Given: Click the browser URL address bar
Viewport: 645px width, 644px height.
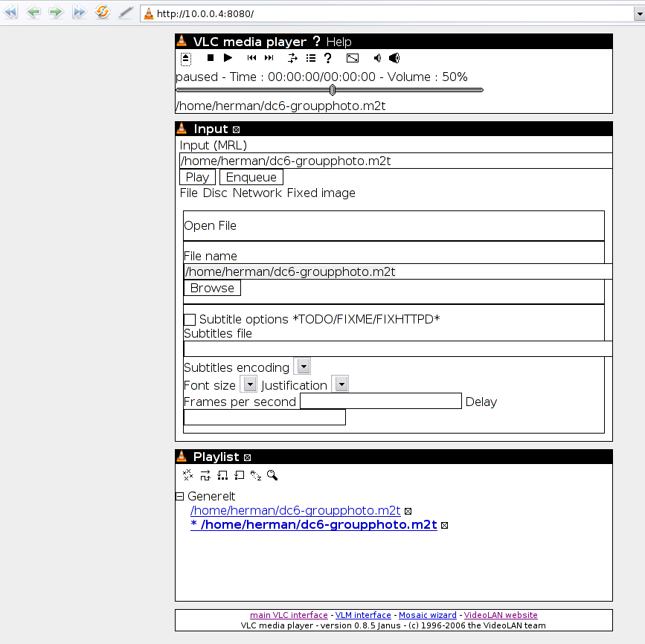Looking at the screenshot, I should coord(387,13).
